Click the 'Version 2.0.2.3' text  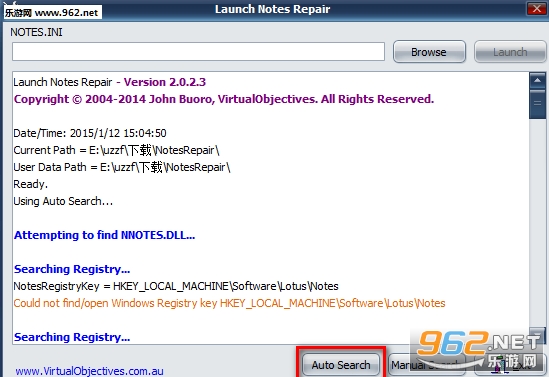[165, 82]
